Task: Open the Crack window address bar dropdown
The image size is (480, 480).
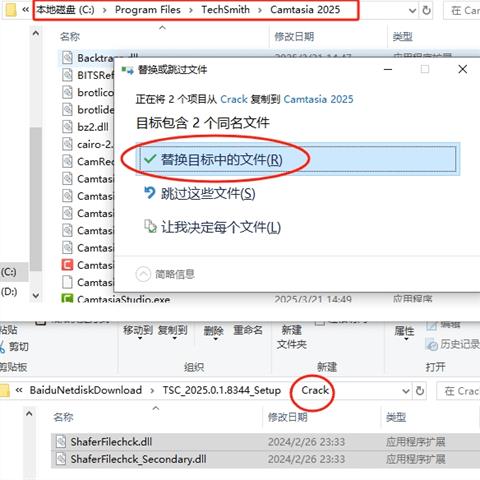Action: point(406,391)
